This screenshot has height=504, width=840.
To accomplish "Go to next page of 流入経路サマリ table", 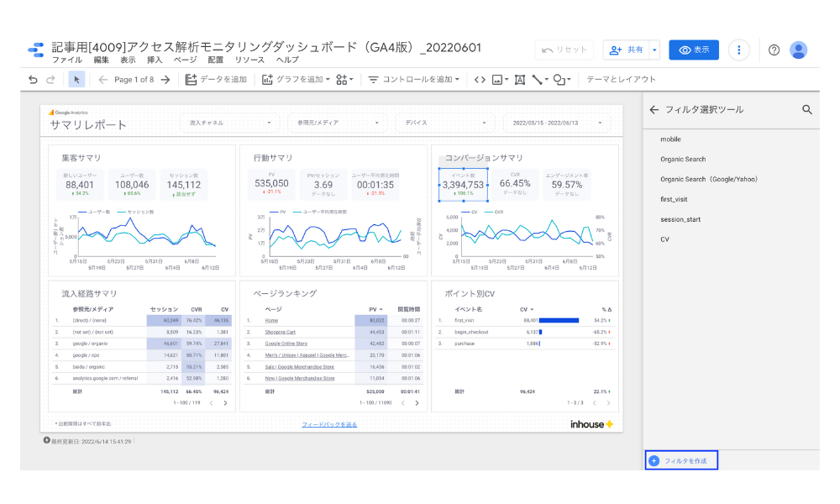I will pos(225,402).
